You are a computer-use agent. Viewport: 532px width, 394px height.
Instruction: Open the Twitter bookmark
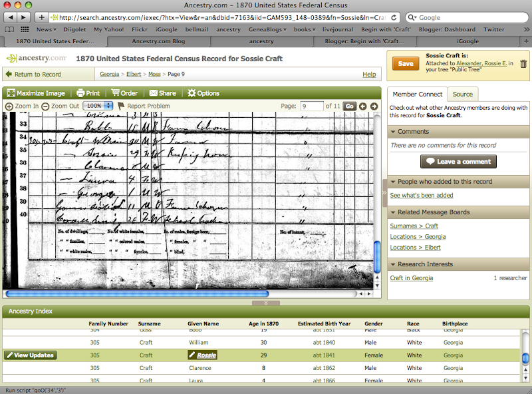tap(494, 29)
